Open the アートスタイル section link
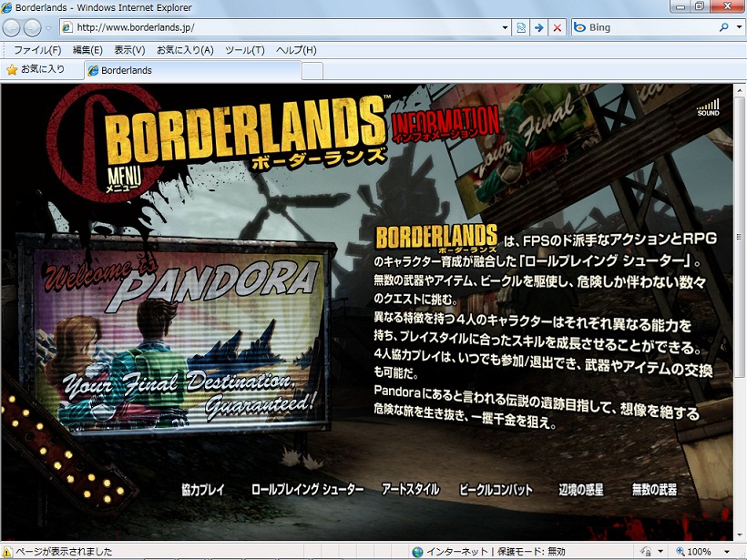747x560 pixels. 410,490
